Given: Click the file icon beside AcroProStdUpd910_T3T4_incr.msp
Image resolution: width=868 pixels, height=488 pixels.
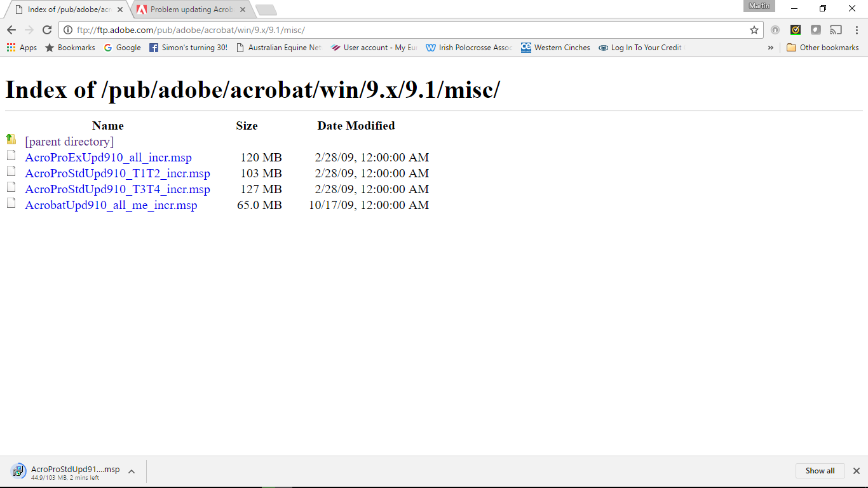Looking at the screenshot, I should pyautogui.click(x=11, y=187).
